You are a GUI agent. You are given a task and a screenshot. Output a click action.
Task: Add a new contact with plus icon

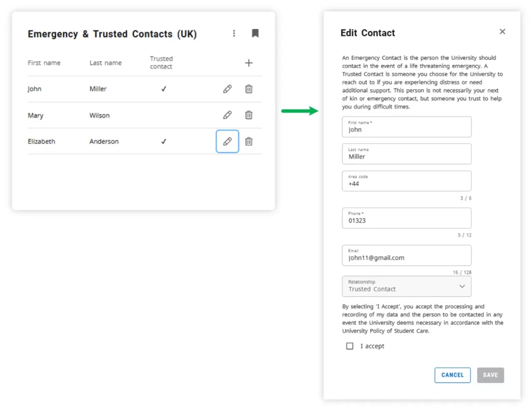249,63
